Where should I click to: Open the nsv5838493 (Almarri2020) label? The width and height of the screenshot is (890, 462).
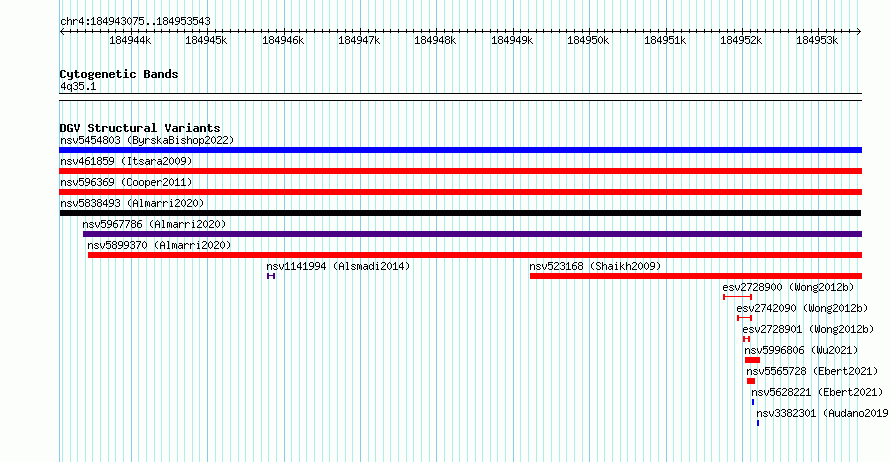point(132,203)
